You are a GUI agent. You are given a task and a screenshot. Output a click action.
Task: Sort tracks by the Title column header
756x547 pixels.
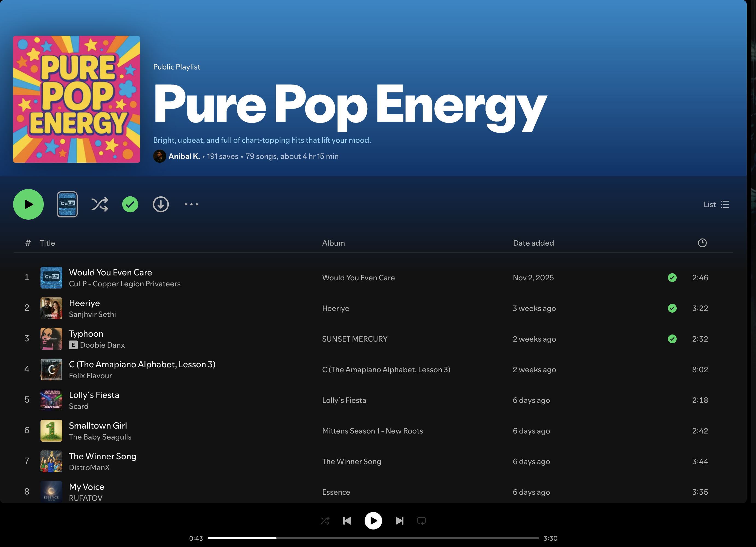pos(47,243)
